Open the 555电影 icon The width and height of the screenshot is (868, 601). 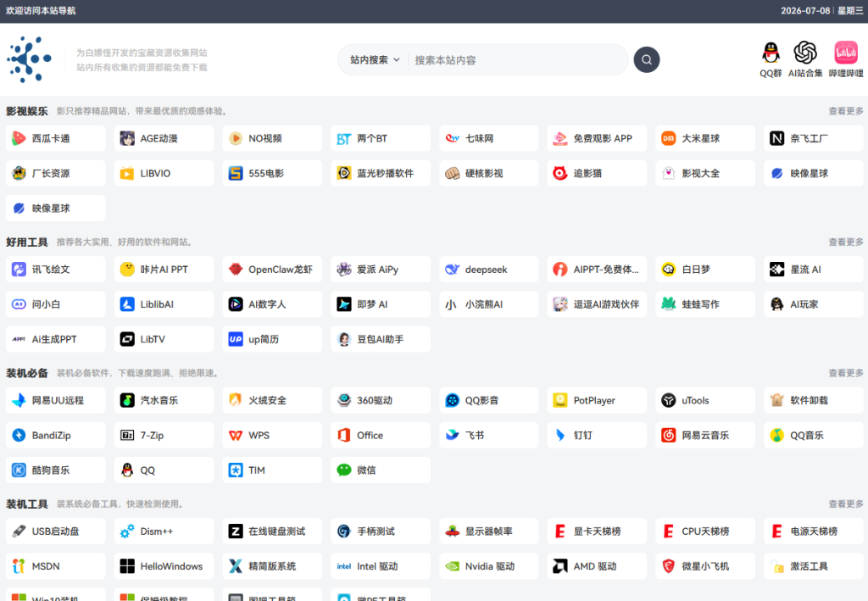pos(236,173)
